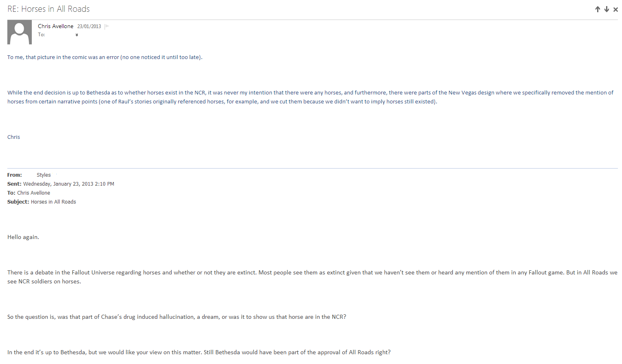This screenshot has height=364, width=622.
Task: Click the To: label under sender name
Action: click(41, 35)
